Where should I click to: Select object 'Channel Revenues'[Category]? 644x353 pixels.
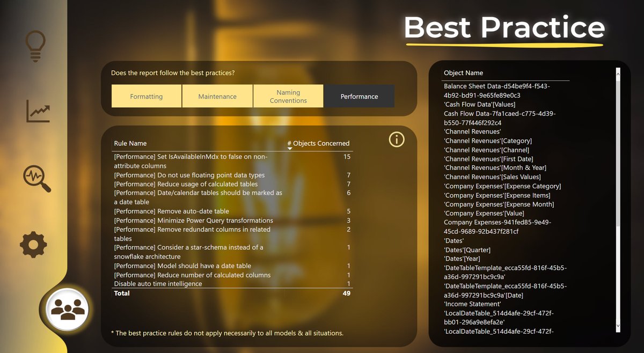pos(488,141)
